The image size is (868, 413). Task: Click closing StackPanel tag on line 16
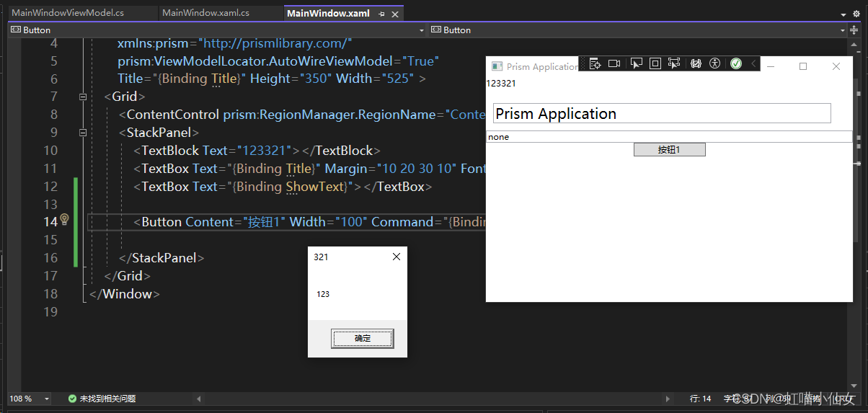coord(161,258)
